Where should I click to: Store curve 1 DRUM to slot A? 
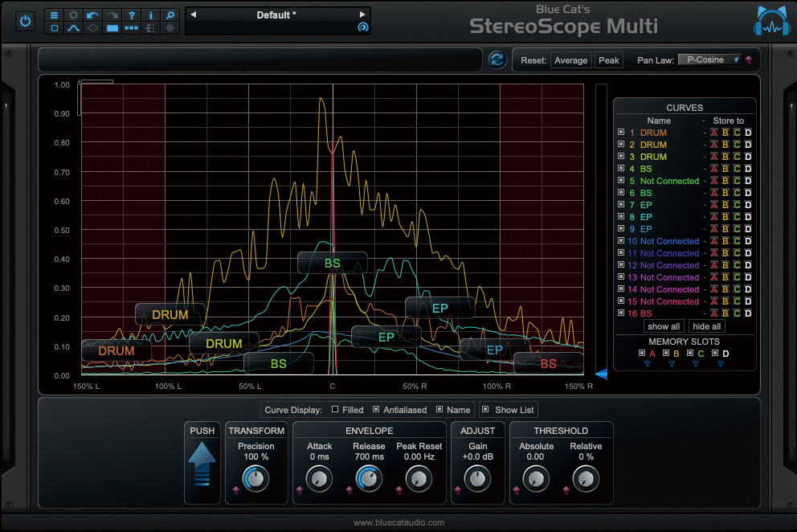[x=714, y=133]
